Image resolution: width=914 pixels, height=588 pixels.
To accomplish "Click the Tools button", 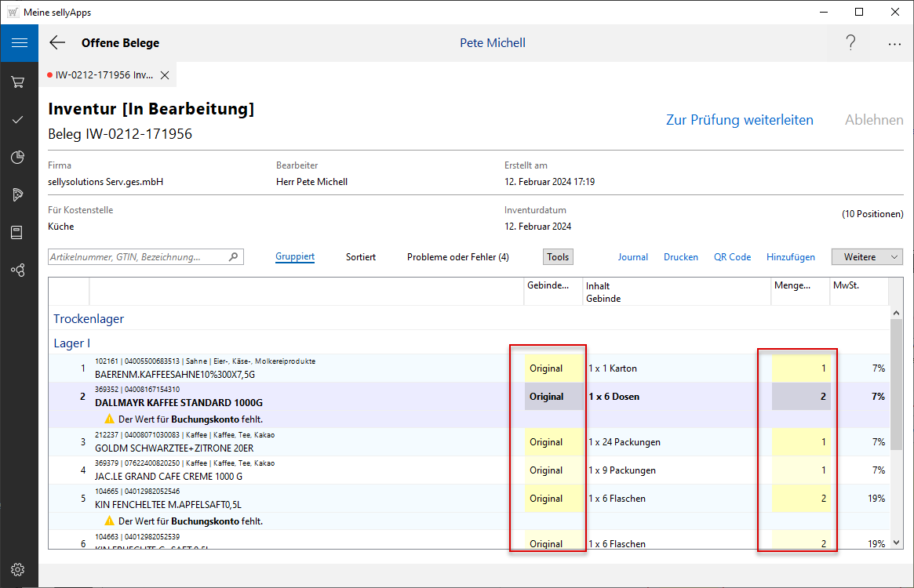I will 558,257.
